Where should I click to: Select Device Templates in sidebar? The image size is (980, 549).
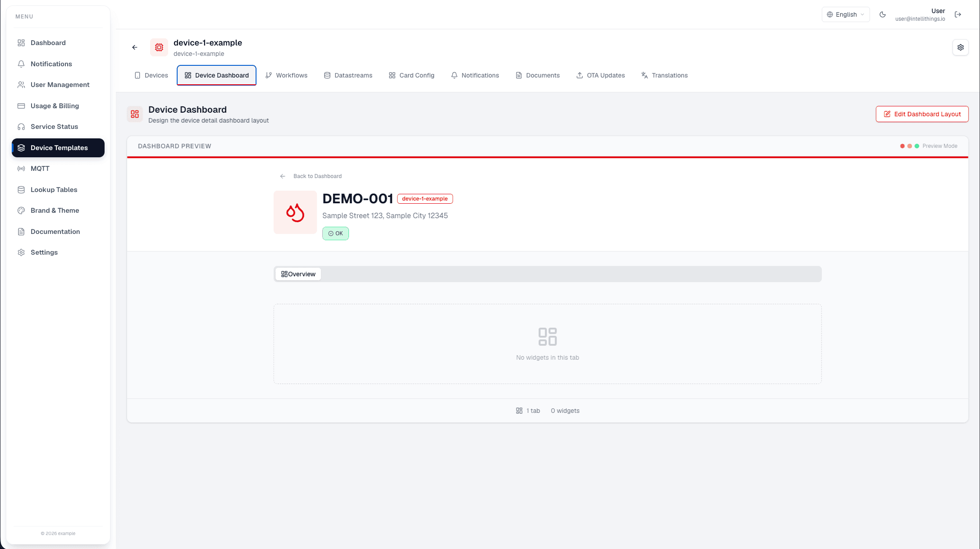click(58, 148)
